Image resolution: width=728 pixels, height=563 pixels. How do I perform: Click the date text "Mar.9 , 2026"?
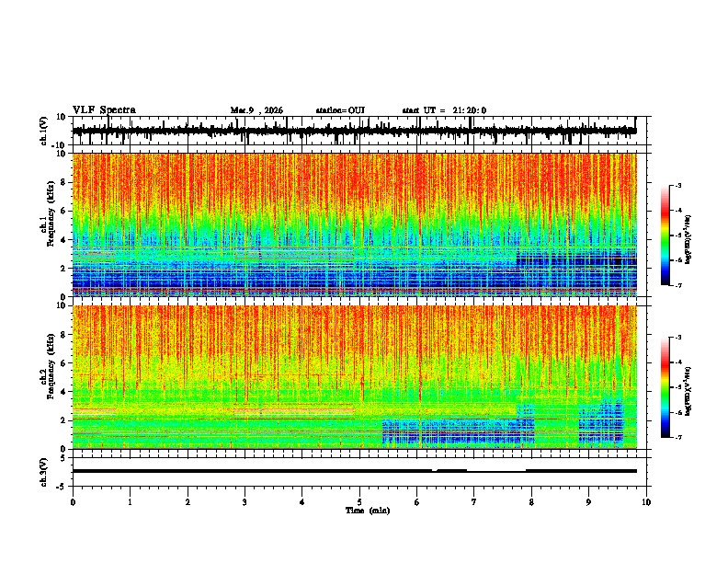coord(256,110)
